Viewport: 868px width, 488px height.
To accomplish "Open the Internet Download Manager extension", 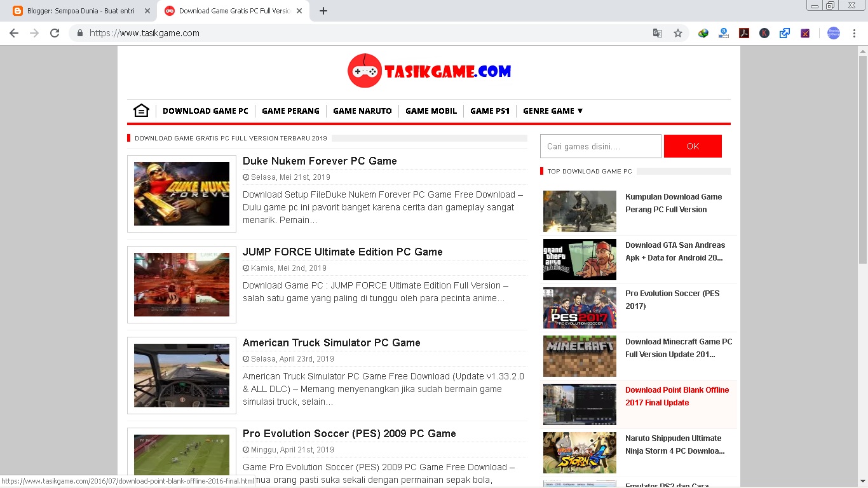I will (x=703, y=33).
